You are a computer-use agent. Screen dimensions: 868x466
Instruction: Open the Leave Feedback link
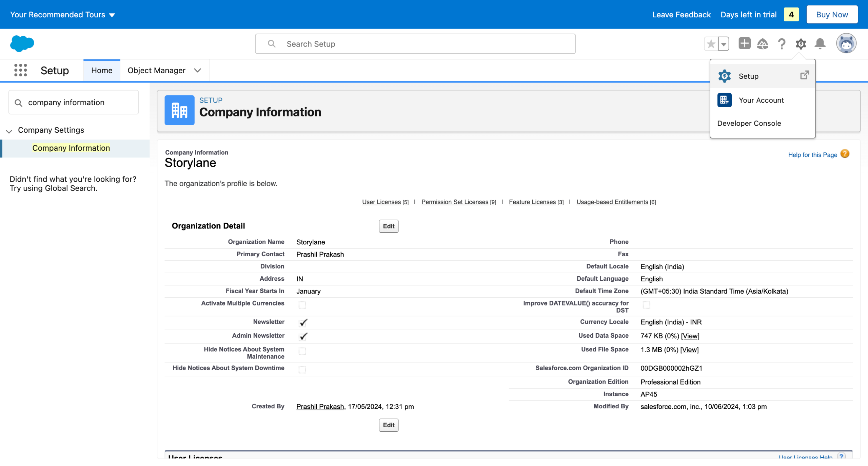click(681, 15)
